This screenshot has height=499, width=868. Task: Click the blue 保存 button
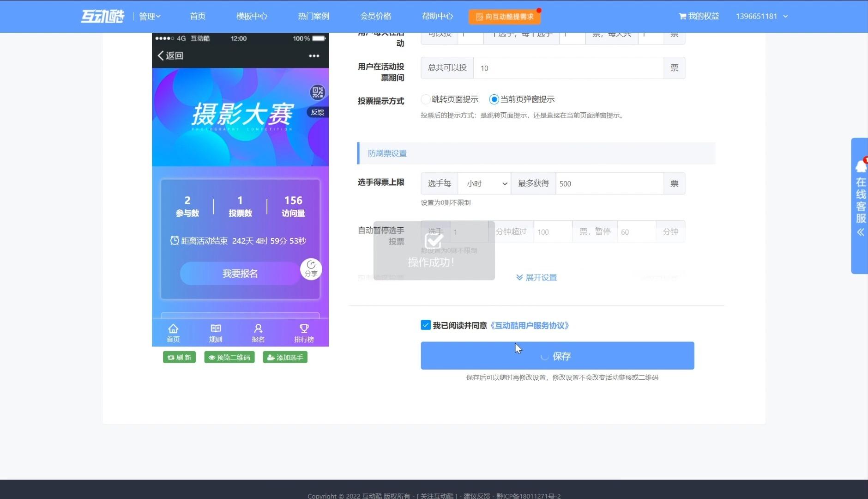(557, 356)
